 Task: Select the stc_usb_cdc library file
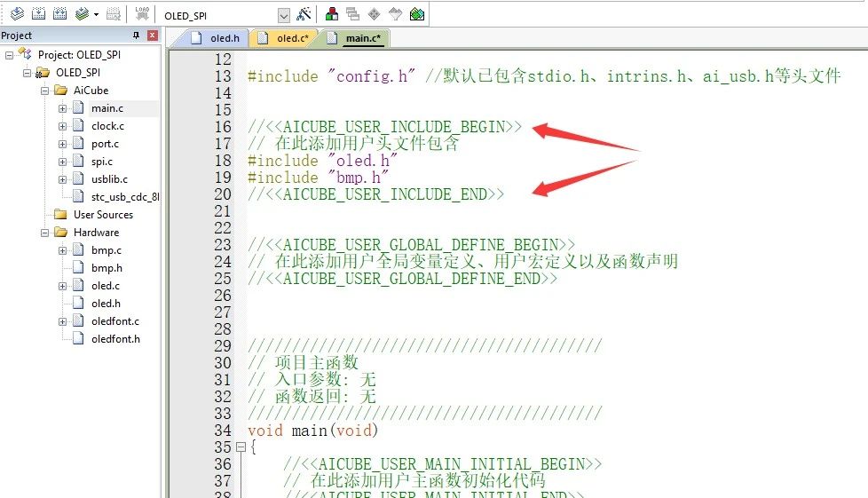pos(125,197)
